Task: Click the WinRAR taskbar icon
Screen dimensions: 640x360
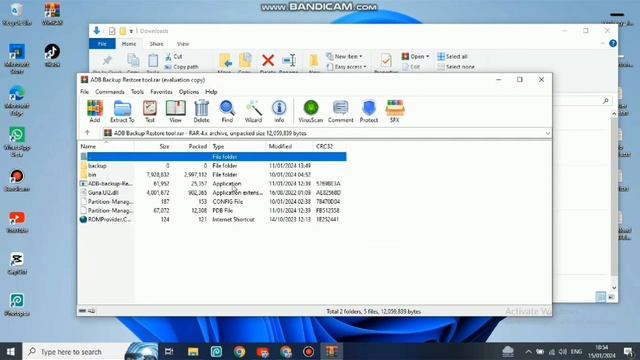Action: [x=331, y=351]
